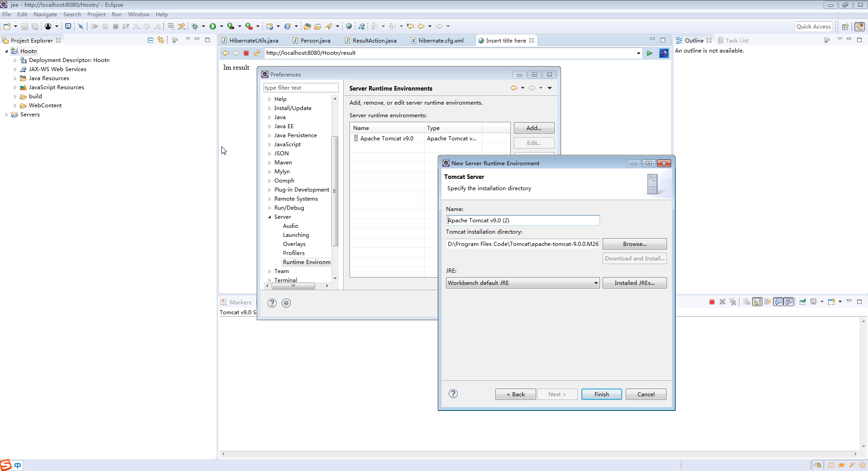Viewport: 868px width, 471px height.
Task: Toggle Show Console on Standard Out
Action: (x=778, y=302)
